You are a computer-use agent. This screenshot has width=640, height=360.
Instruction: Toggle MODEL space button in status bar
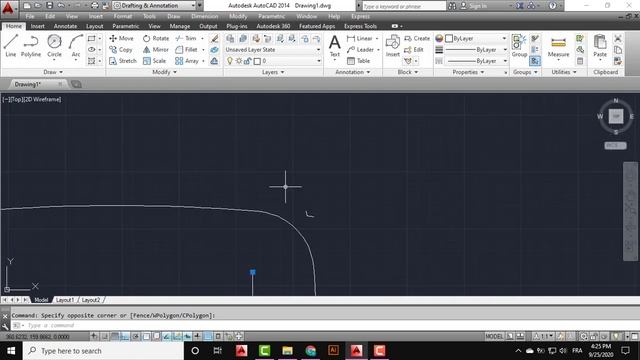pyautogui.click(x=494, y=336)
